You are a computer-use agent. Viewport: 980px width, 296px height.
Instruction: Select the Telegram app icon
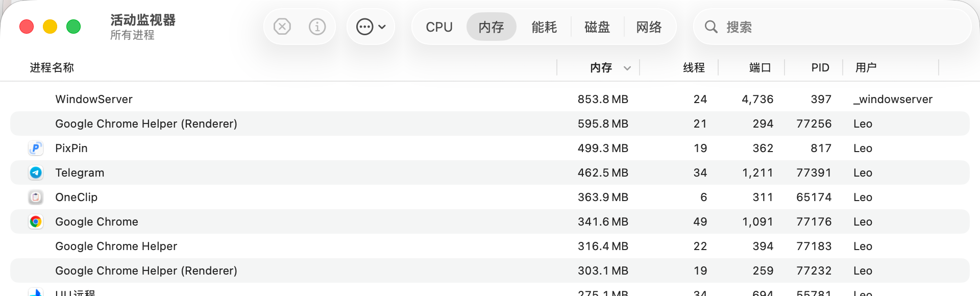(x=36, y=172)
